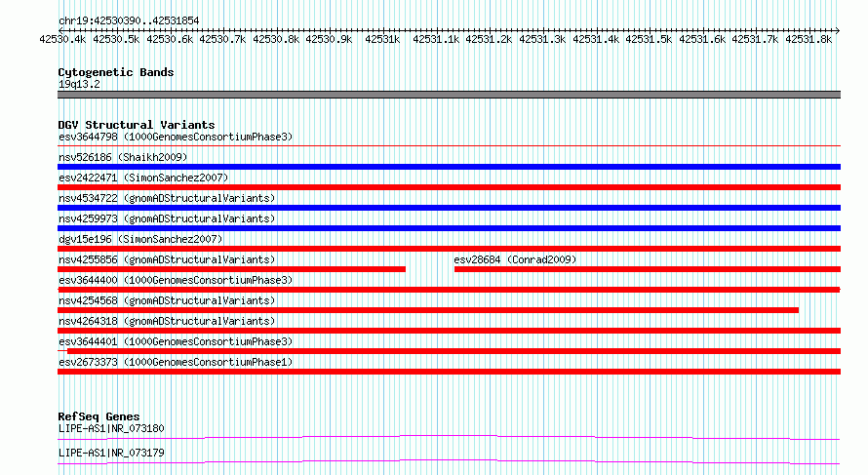
Task: Click the Cytogenetic Bands track title
Action: click(x=116, y=72)
